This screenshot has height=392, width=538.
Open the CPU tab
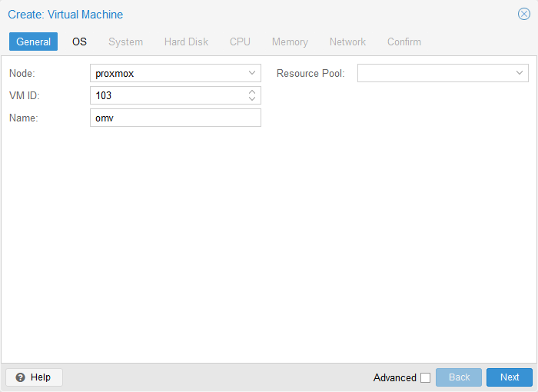pos(240,42)
